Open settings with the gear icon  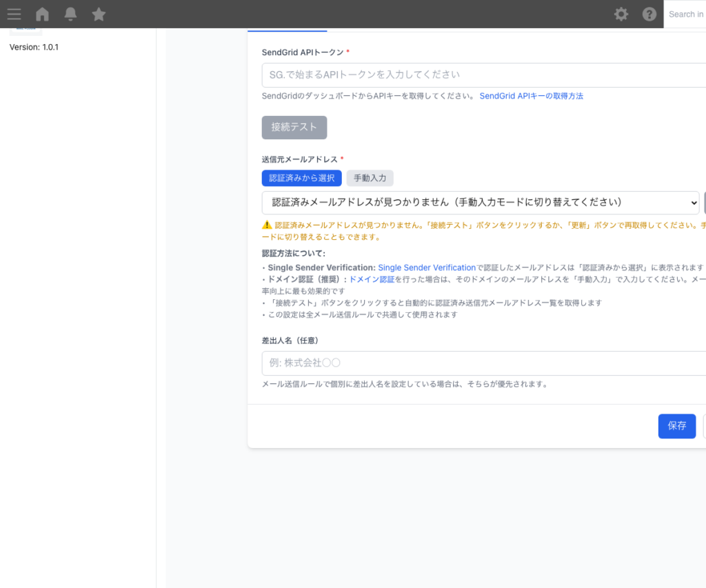coord(621,14)
